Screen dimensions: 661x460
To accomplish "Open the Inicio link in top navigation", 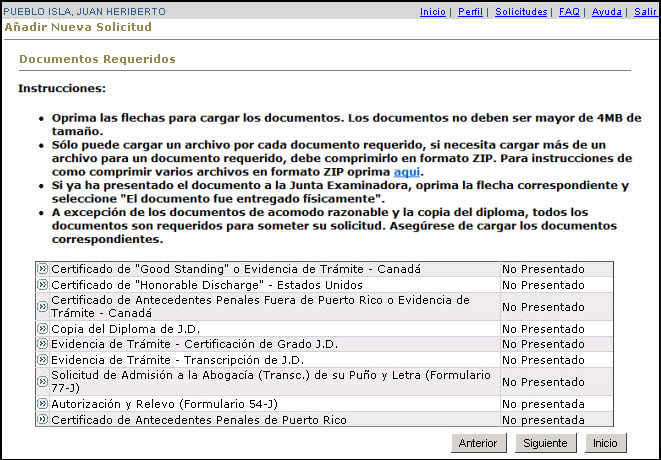I will click(432, 12).
